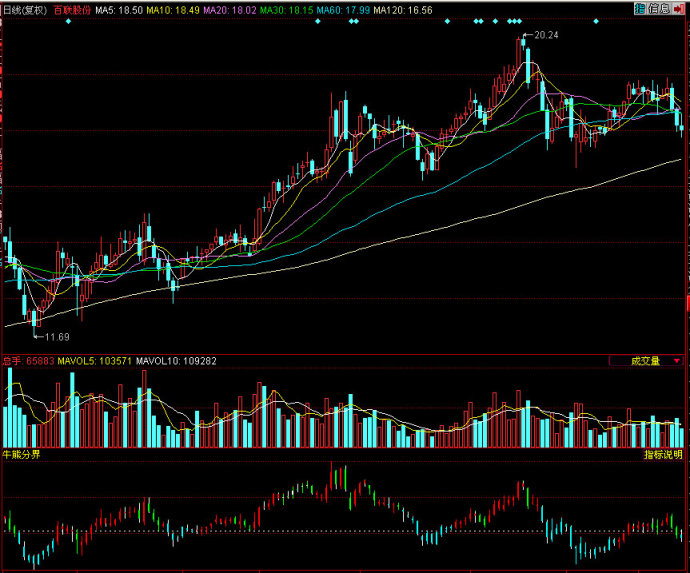Open the 信息 info panel button
Image resolution: width=690 pixels, height=573 pixels.
click(x=659, y=8)
